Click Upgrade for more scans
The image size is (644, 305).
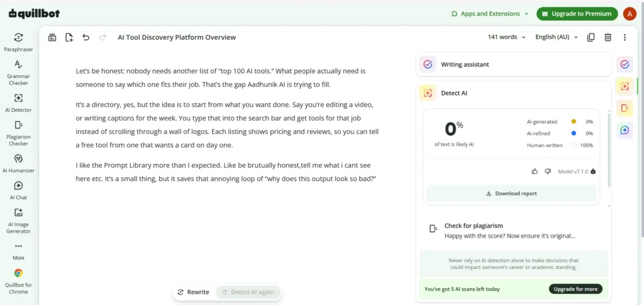pyautogui.click(x=575, y=289)
